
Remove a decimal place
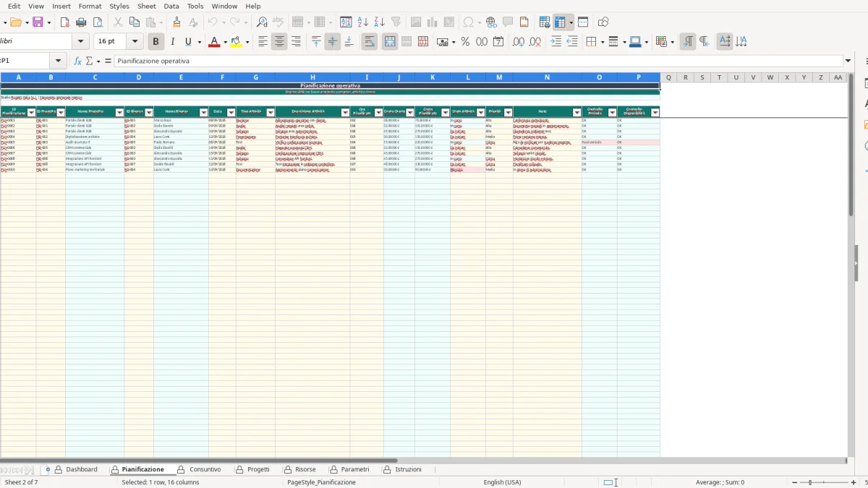click(535, 42)
